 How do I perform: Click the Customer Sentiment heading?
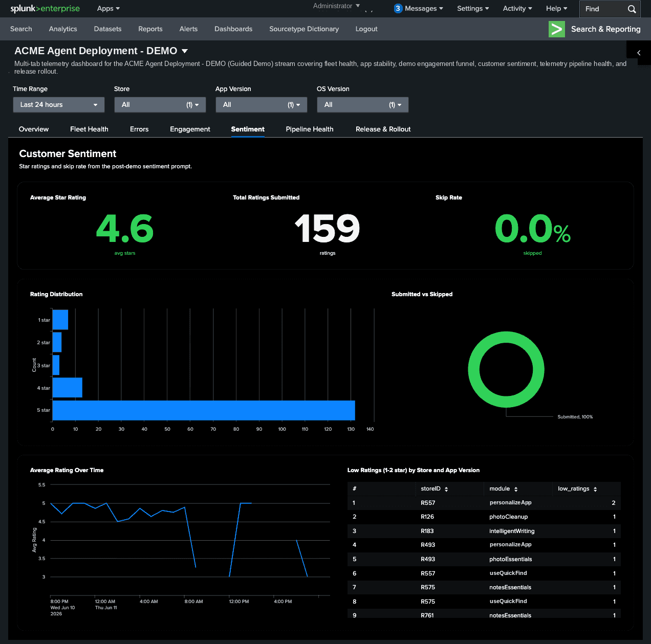[68, 153]
